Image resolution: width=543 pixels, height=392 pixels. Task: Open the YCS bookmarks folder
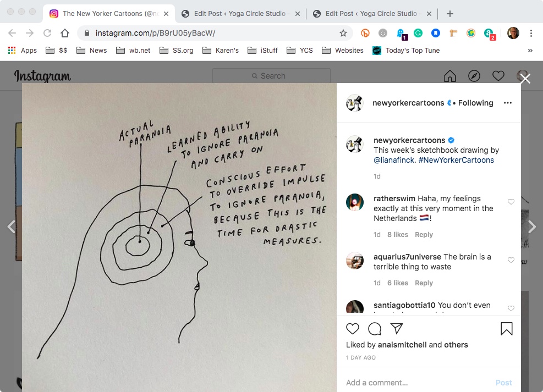point(300,51)
